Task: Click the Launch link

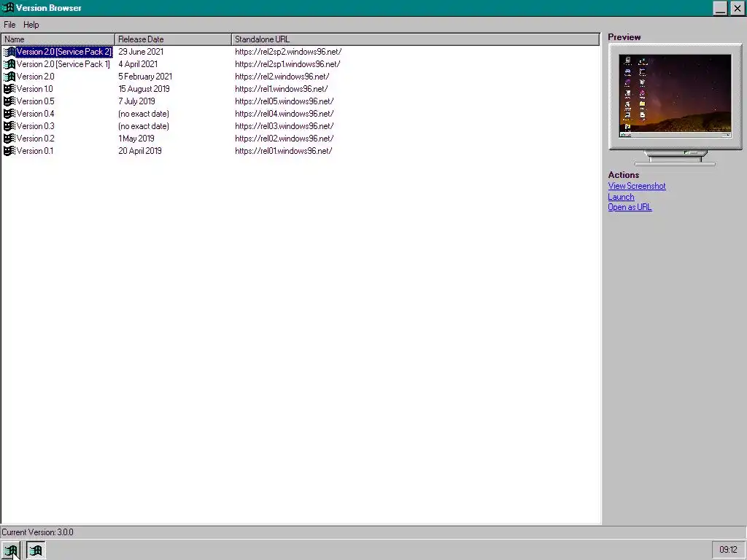Action: [x=621, y=197]
